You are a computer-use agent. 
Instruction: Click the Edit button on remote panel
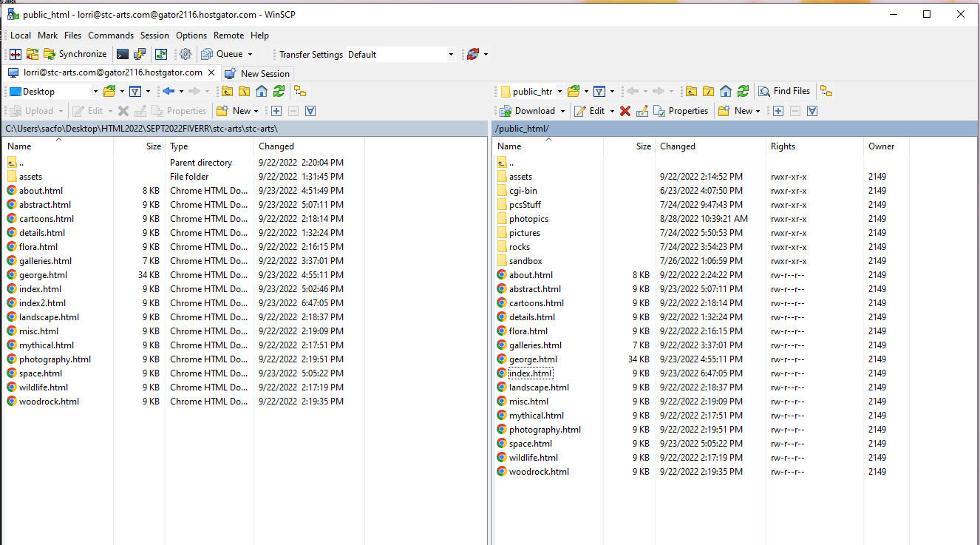[593, 111]
